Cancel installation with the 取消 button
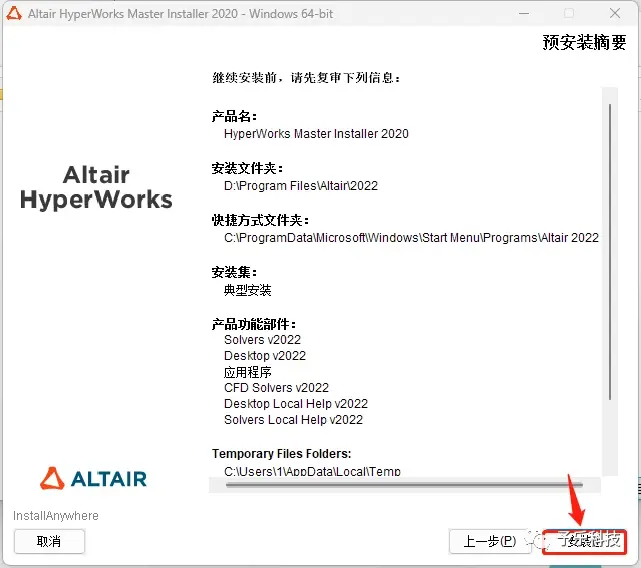The width and height of the screenshot is (641, 568). [x=49, y=542]
